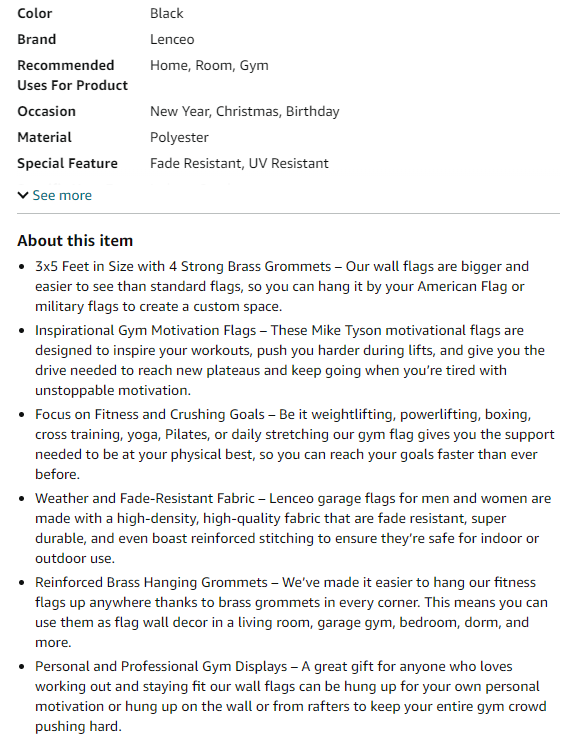The image size is (569, 754).
Task: Click Personal and Professional Gym Displays bullet
Action: click(291, 696)
